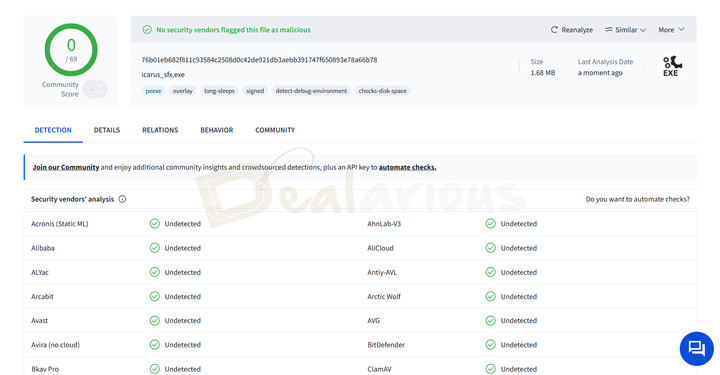This screenshot has height=375, width=720.
Task: Click the Alibaba undetected check icon
Action: 155,248
